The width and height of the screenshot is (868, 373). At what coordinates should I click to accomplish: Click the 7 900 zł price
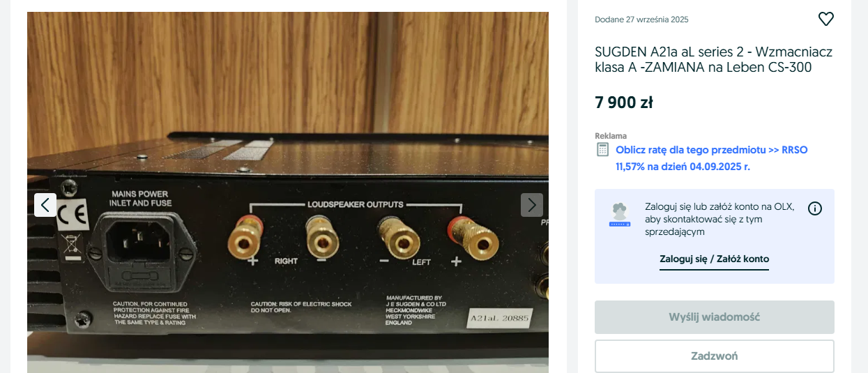pos(624,102)
